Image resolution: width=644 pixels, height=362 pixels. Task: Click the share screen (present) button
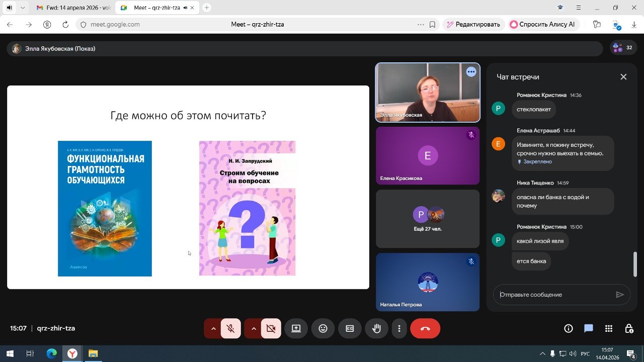pyautogui.click(x=296, y=328)
